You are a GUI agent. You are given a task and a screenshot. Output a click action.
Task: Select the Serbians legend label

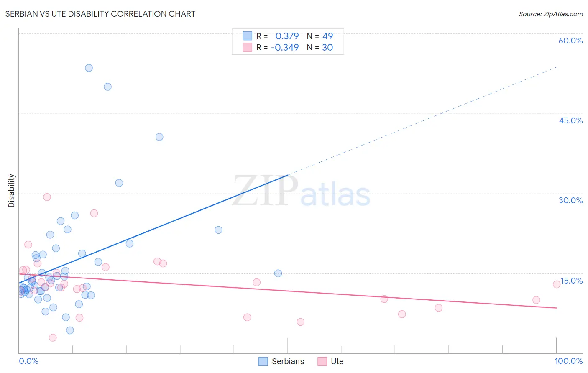[288, 361]
